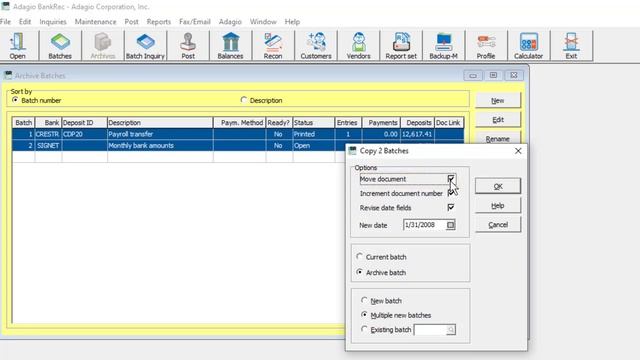Click the Doc Link column header
The width and height of the screenshot is (640, 360).
pos(449,122)
